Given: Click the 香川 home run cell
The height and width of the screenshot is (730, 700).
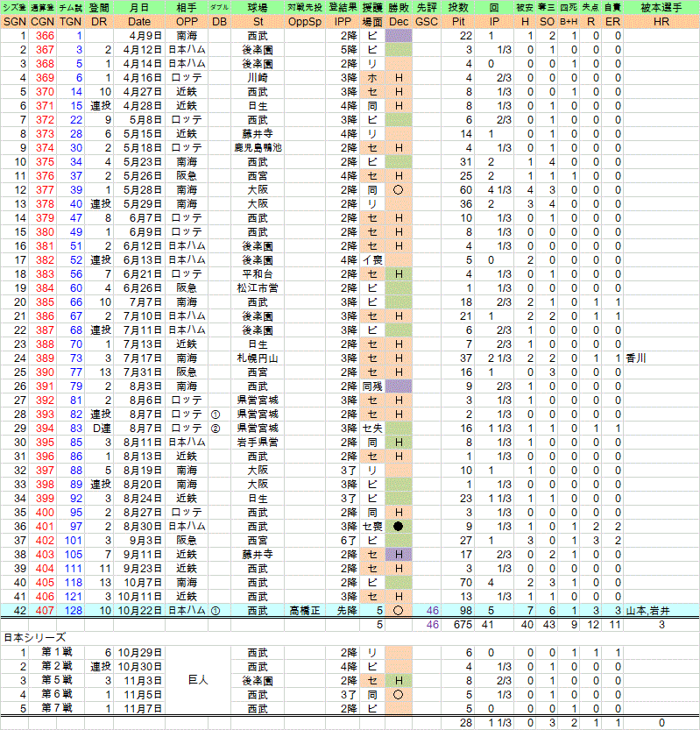Looking at the screenshot, I should [x=636, y=358].
